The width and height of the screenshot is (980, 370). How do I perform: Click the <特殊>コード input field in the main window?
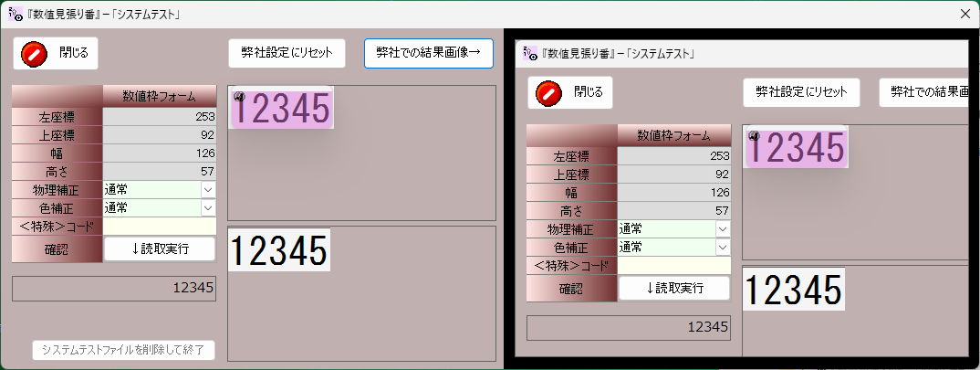(x=160, y=226)
